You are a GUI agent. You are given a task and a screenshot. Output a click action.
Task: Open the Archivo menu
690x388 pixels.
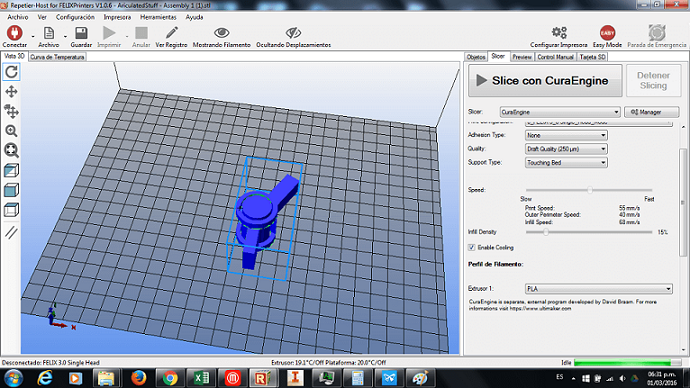coord(18,17)
